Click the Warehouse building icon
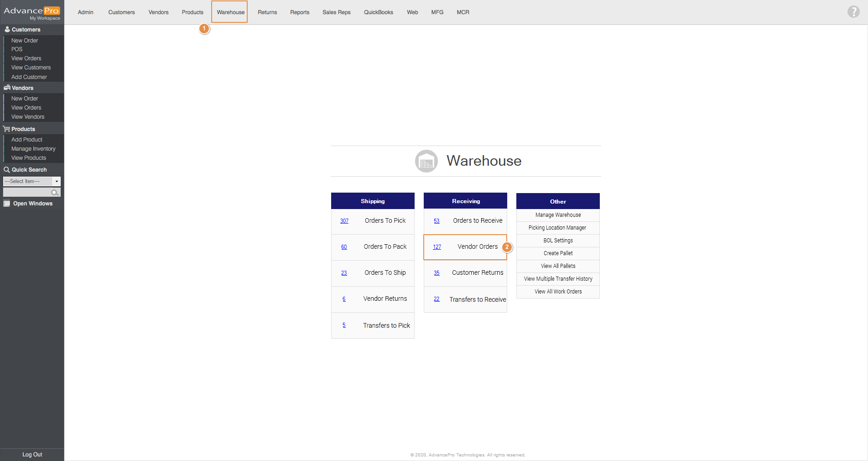Viewport: 868px width, 461px height. (x=426, y=161)
